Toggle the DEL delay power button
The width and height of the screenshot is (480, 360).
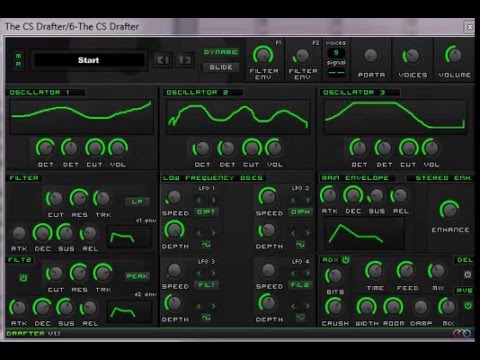tap(468, 274)
